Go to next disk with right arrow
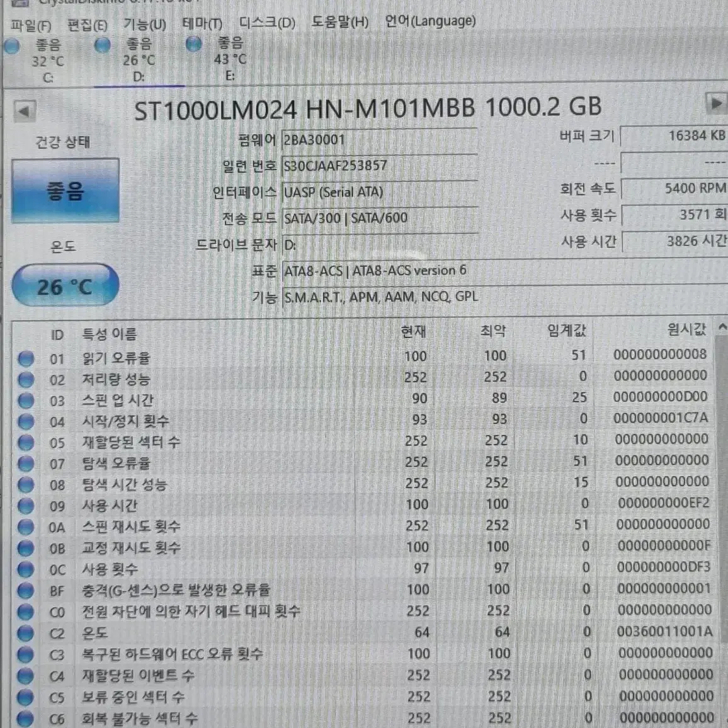Image resolution: width=728 pixels, height=728 pixels. pyautogui.click(x=715, y=103)
